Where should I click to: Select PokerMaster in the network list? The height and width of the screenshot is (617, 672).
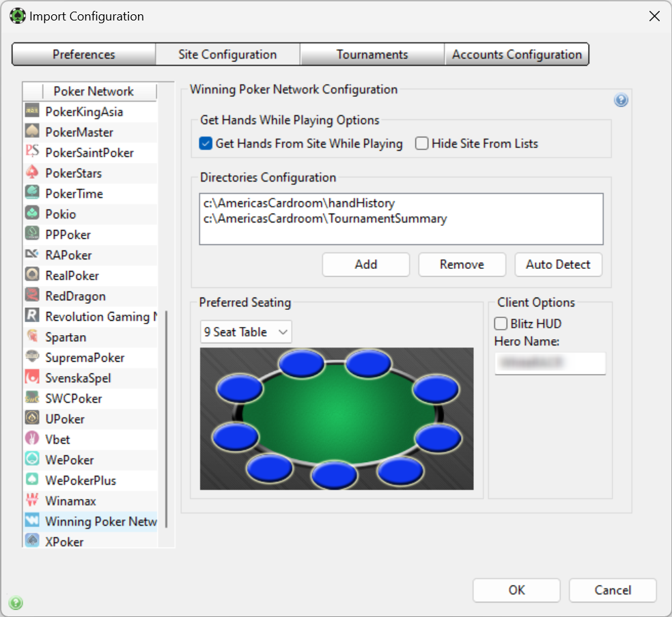pyautogui.click(x=91, y=132)
